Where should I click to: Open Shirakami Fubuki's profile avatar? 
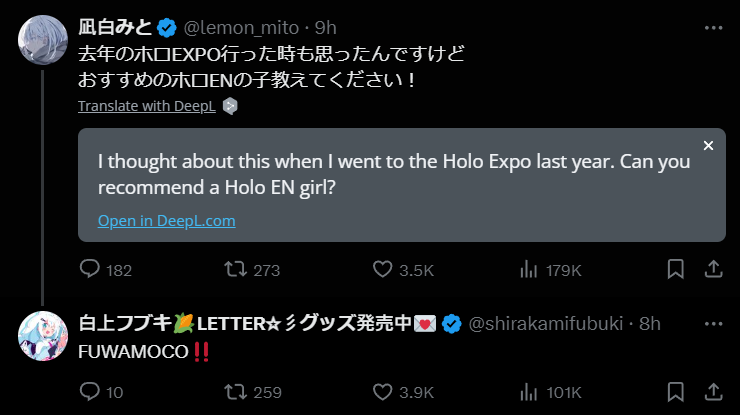[42, 338]
